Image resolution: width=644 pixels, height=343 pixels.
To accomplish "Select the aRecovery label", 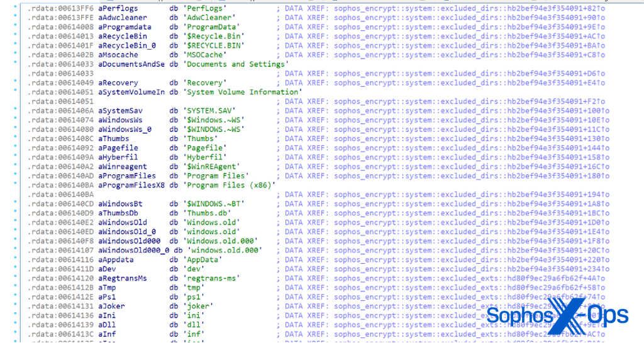I will tap(118, 83).
